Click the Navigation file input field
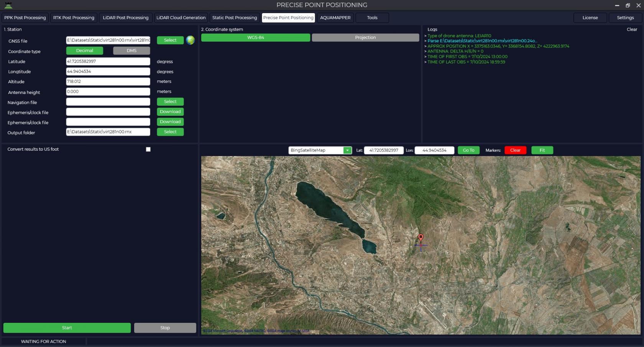Image resolution: width=644 pixels, height=347 pixels. (108, 102)
